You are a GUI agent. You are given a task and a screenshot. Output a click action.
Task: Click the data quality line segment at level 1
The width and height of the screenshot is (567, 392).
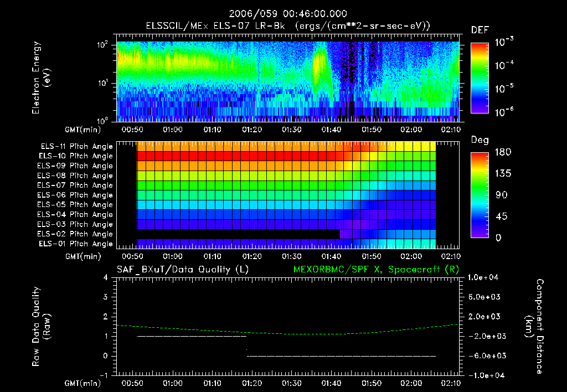pos(192,336)
